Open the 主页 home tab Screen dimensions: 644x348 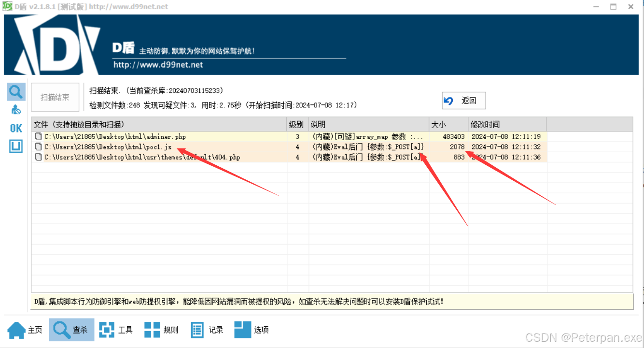(x=25, y=330)
